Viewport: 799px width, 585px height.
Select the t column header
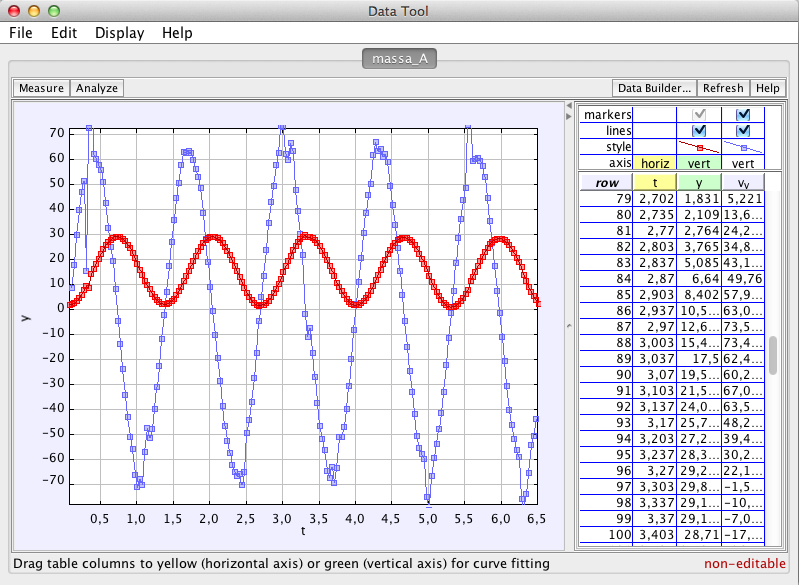click(655, 182)
